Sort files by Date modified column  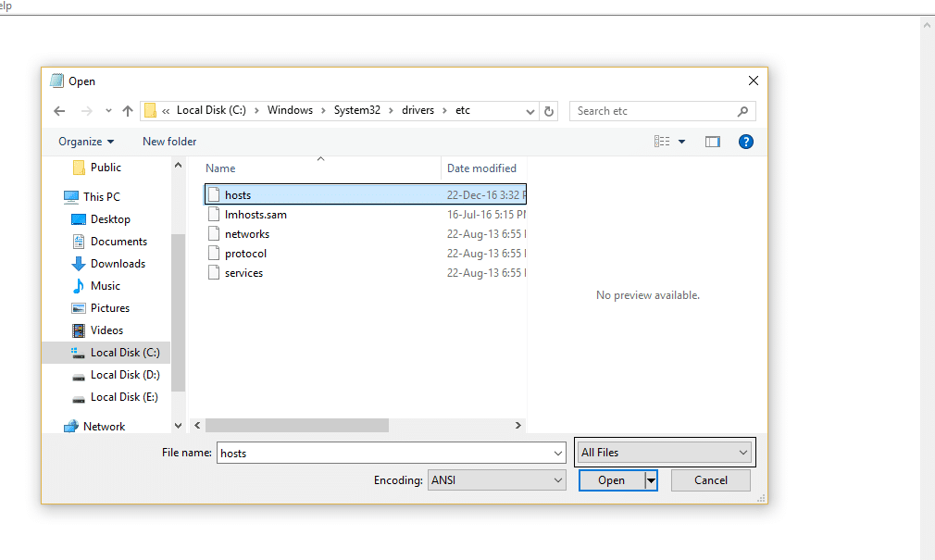click(483, 168)
